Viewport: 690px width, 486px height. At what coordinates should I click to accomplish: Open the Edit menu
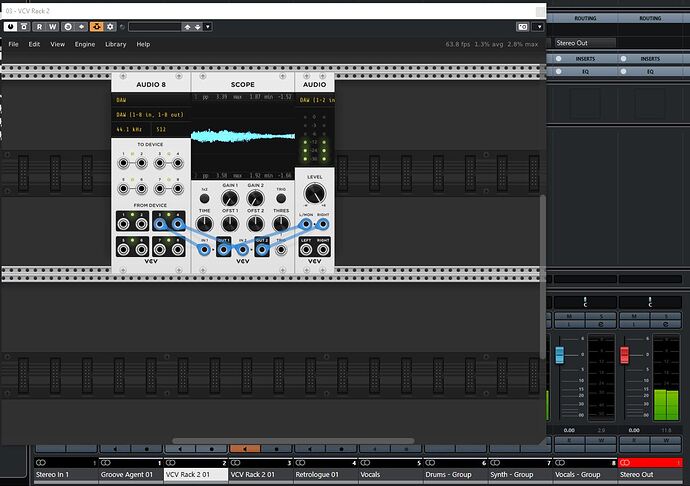[x=34, y=44]
